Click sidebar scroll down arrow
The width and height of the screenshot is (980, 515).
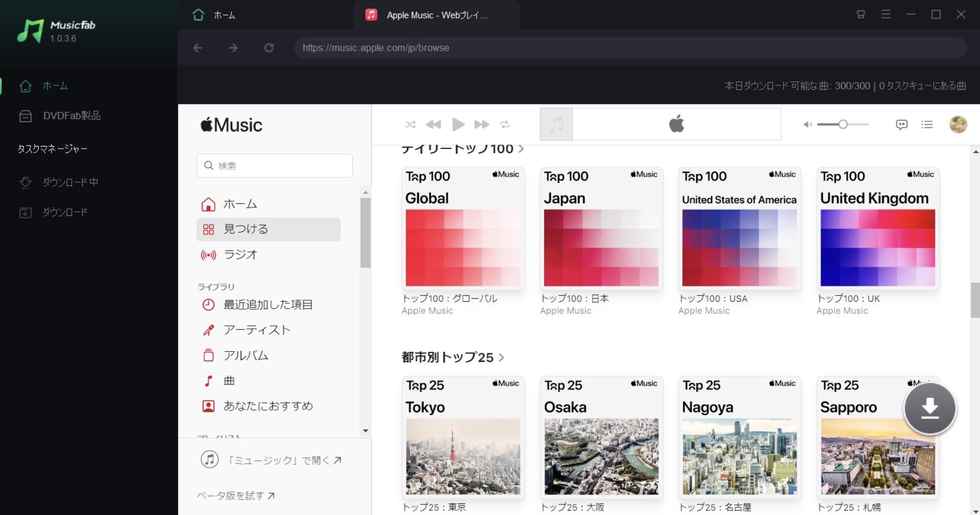coord(365,431)
